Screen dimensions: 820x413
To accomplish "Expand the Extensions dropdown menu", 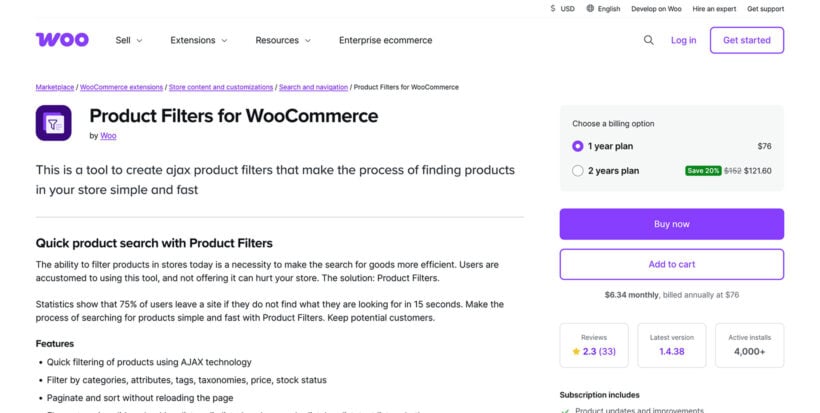I will [199, 40].
